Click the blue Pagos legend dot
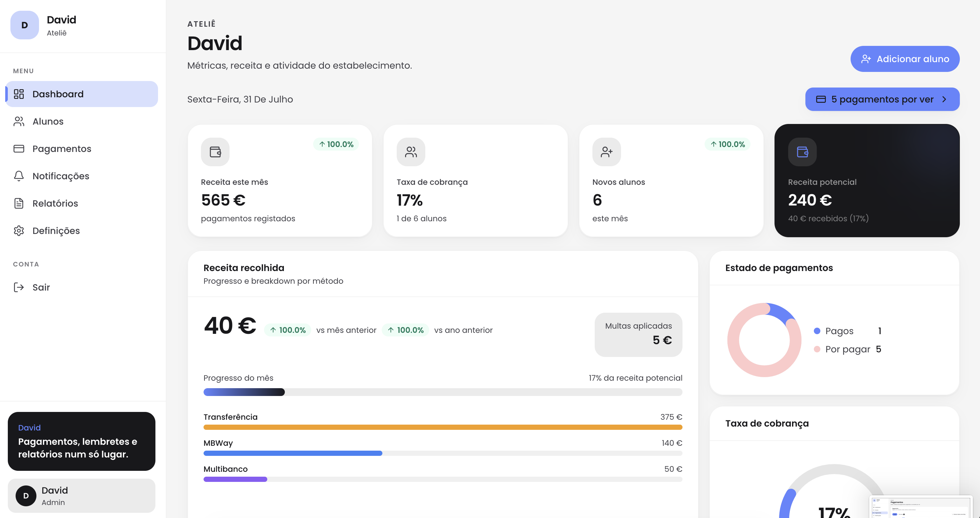The width and height of the screenshot is (980, 518). (817, 331)
